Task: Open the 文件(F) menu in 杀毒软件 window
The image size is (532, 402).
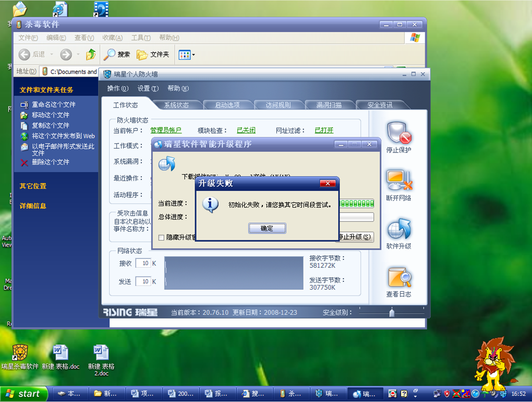Action: [28, 38]
